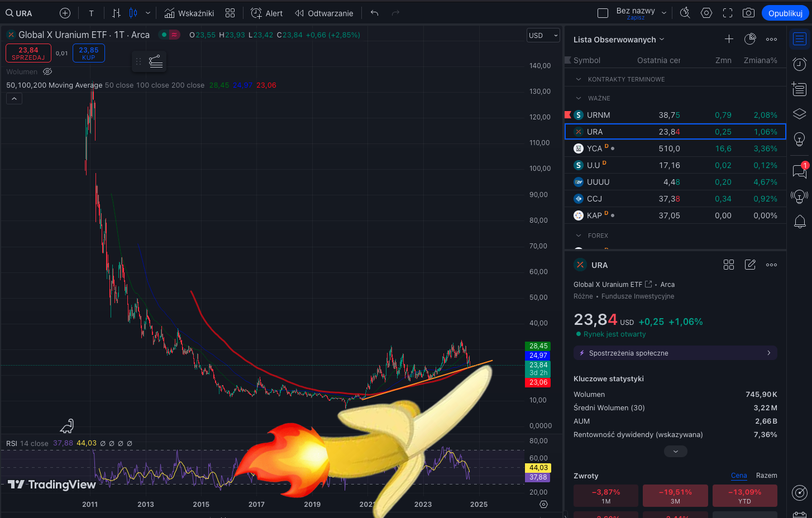Click the 23,84 SPRZEDAJ sell button

[28, 53]
